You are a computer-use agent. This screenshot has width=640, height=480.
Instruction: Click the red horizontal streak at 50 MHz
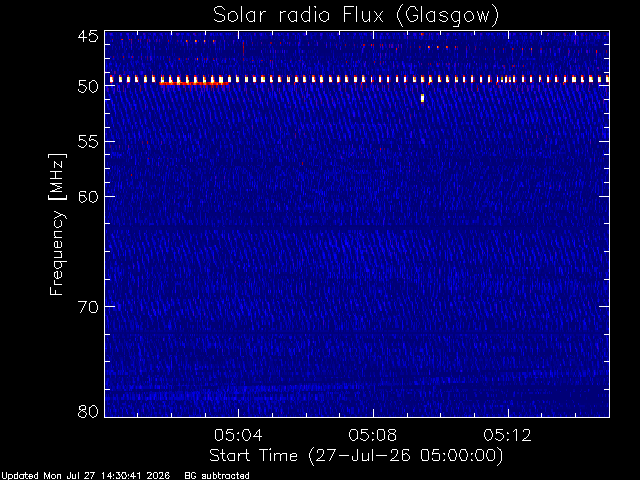click(x=194, y=83)
